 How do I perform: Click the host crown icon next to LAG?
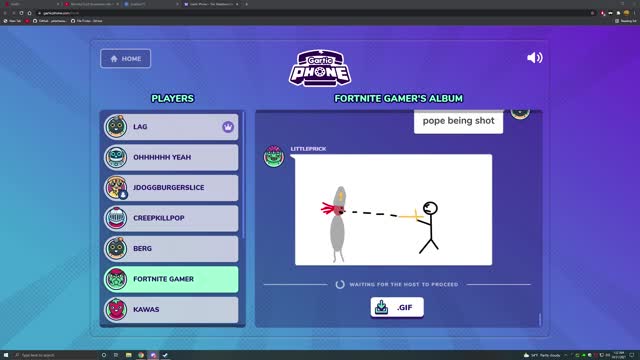(x=228, y=127)
